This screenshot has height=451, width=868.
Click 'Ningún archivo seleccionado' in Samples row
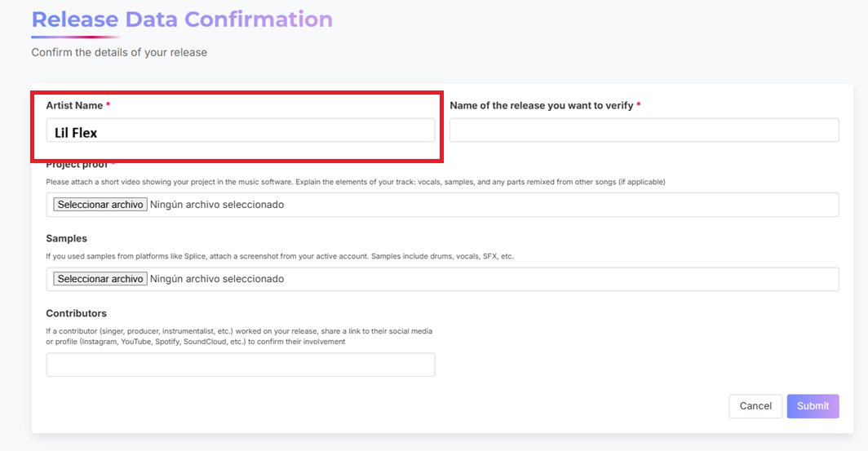(217, 279)
